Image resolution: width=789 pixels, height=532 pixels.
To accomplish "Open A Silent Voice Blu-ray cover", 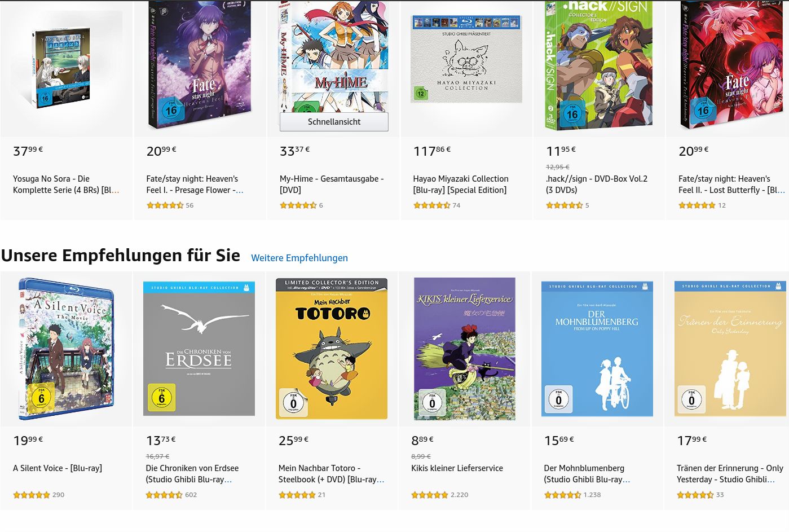I will 67,349.
